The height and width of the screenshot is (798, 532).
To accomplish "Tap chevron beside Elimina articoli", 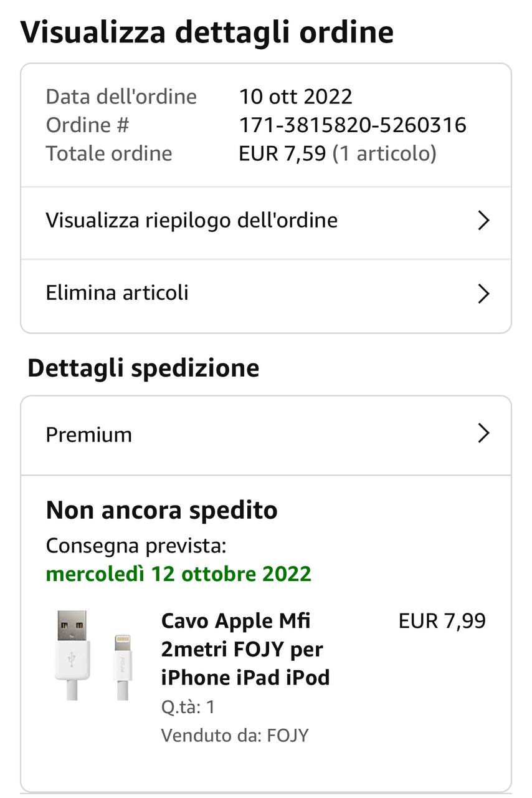I will click(483, 294).
